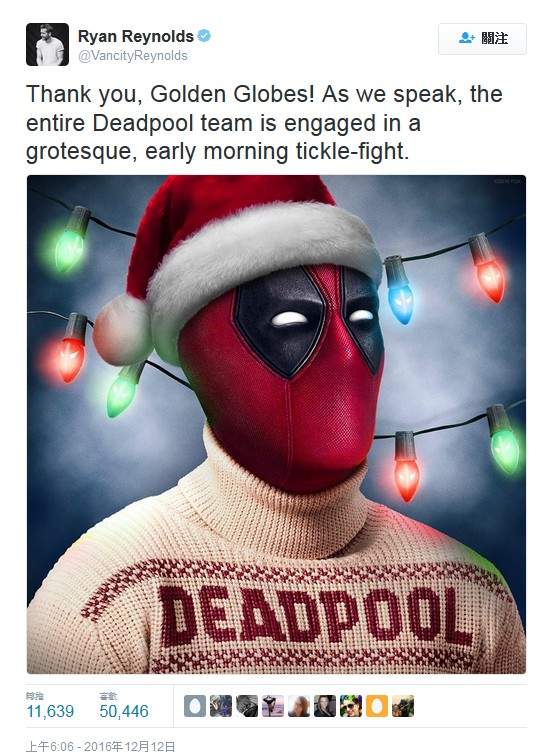Open the sixth liker avatar with the dark portrait

325,706
